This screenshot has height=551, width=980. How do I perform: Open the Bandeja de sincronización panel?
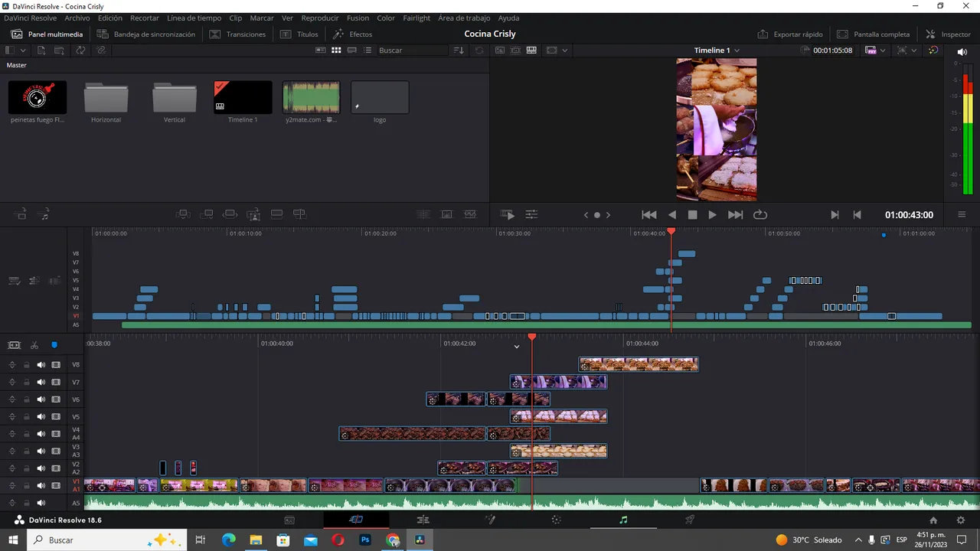145,34
